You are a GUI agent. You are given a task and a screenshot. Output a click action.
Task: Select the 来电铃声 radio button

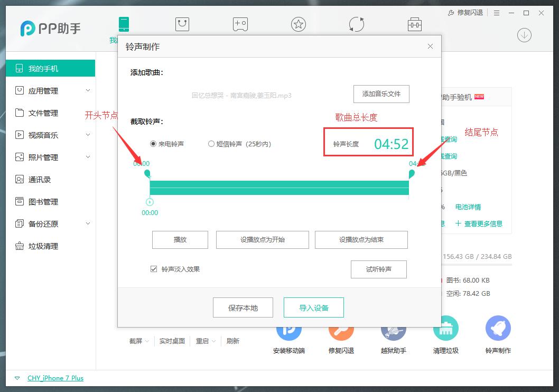[x=153, y=144]
